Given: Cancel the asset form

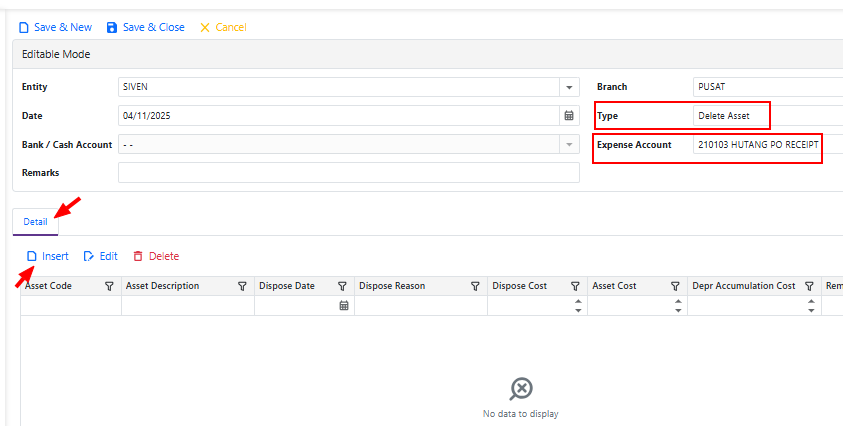Looking at the screenshot, I should 223,27.
